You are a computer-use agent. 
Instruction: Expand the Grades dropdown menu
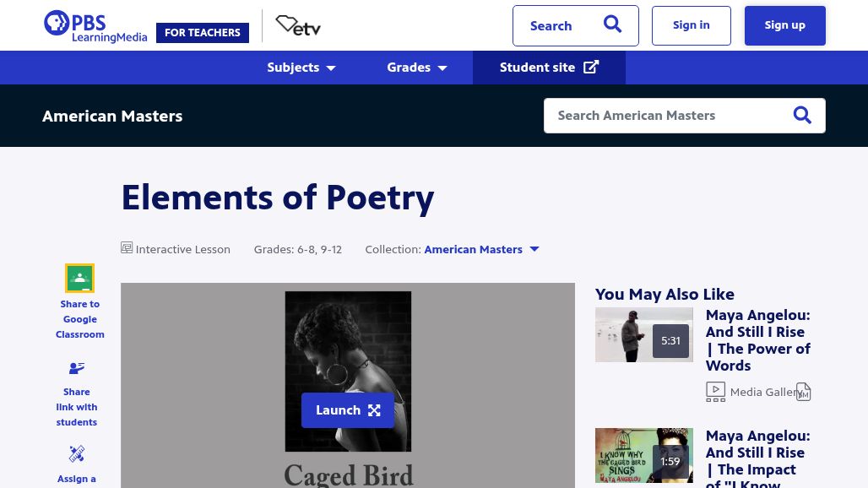click(417, 68)
